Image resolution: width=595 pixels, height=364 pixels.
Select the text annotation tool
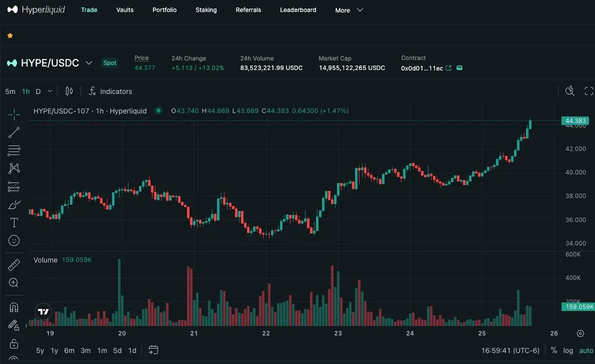coord(14,222)
